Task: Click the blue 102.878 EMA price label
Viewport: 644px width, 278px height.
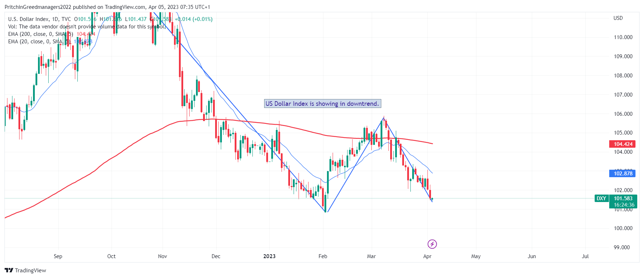Action: coord(623,173)
